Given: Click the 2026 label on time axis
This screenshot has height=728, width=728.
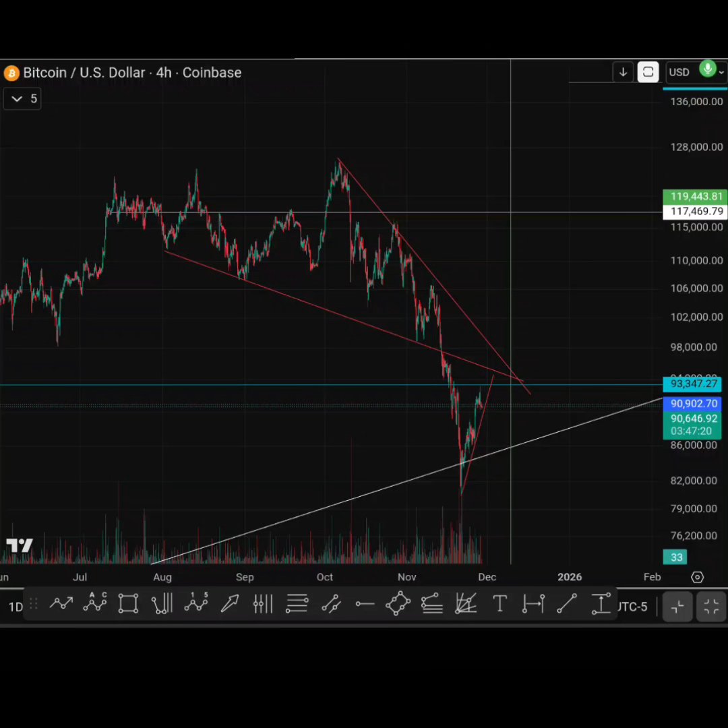Looking at the screenshot, I should point(570,577).
